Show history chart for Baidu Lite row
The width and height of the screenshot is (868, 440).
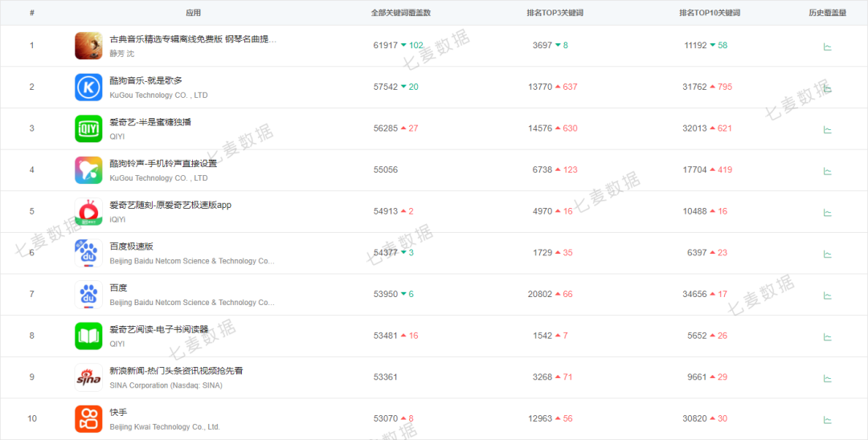tap(828, 255)
